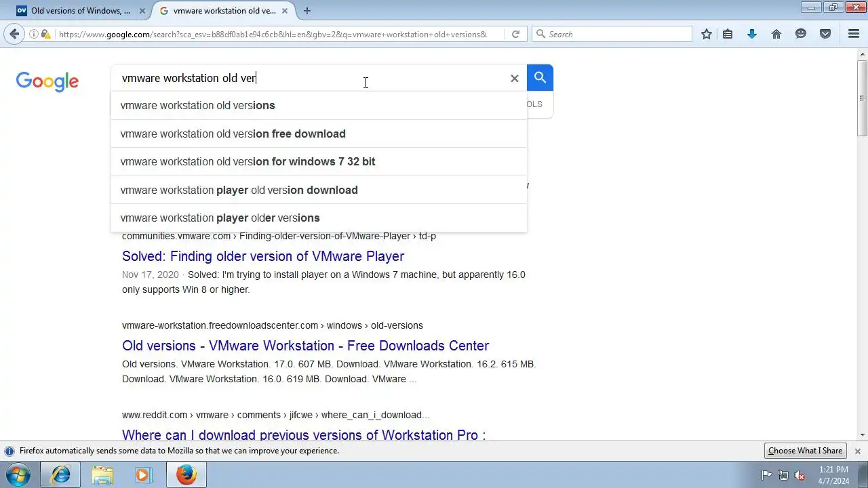Open a new tab with the plus button
The image size is (868, 488).
click(307, 11)
